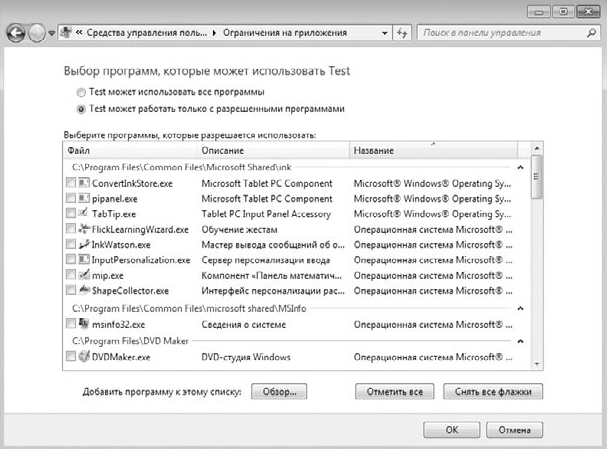
Task: Click the refresh button beside the address bar
Action: (x=402, y=33)
